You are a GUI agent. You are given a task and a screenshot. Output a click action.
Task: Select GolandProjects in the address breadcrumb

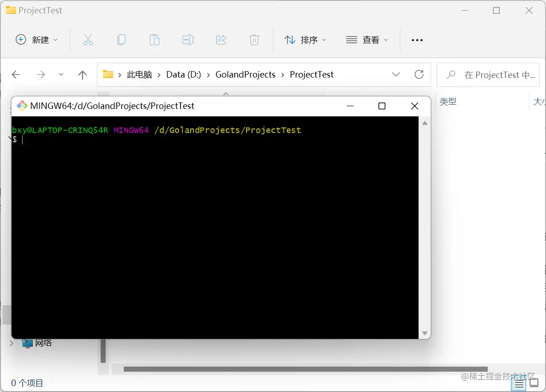[246, 74]
